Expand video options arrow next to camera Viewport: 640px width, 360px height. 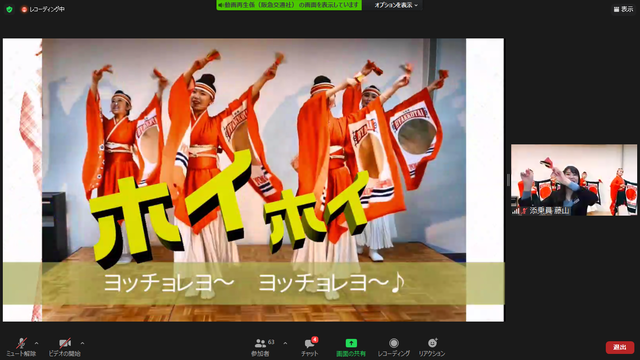[82, 343]
